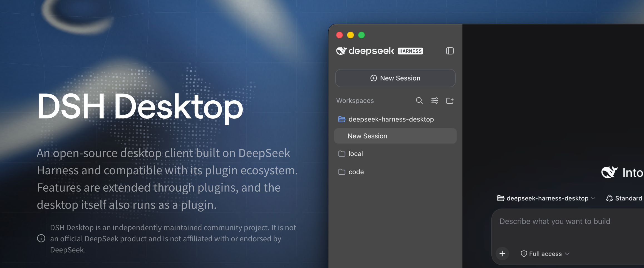Open workspace filter settings icon
This screenshot has height=268, width=644.
click(x=435, y=100)
